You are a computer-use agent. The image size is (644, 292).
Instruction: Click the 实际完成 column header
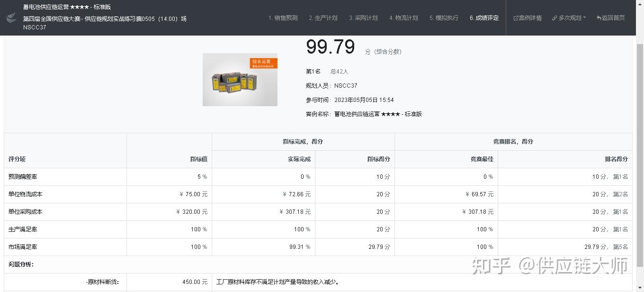pos(299,159)
